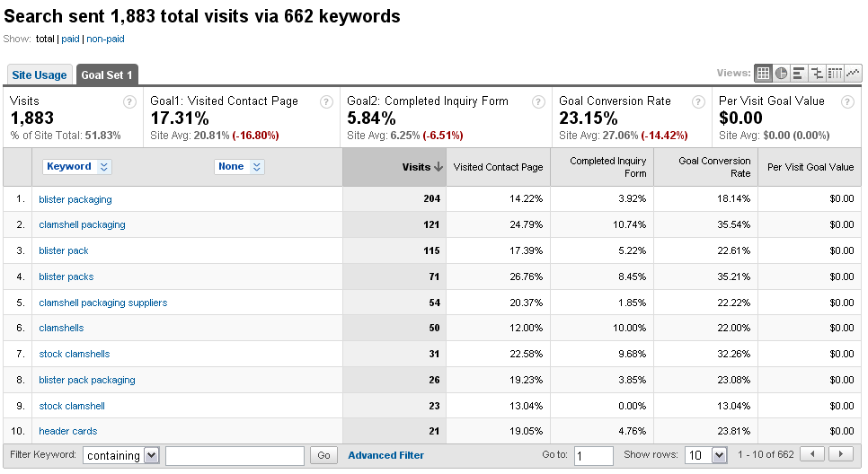Screen dimensions: 868x474
Task: Show non-paid search traffic
Action: [105, 39]
